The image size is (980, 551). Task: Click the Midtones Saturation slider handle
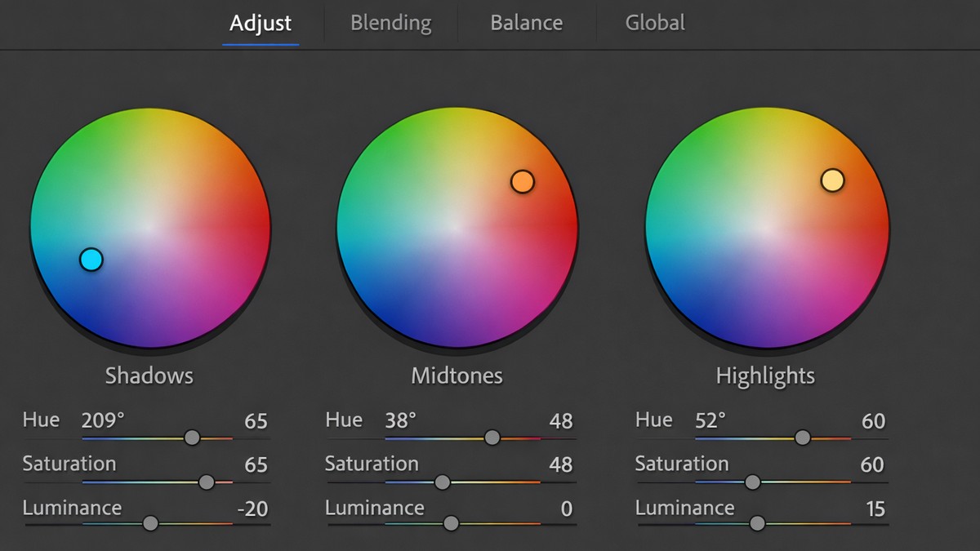(442, 482)
